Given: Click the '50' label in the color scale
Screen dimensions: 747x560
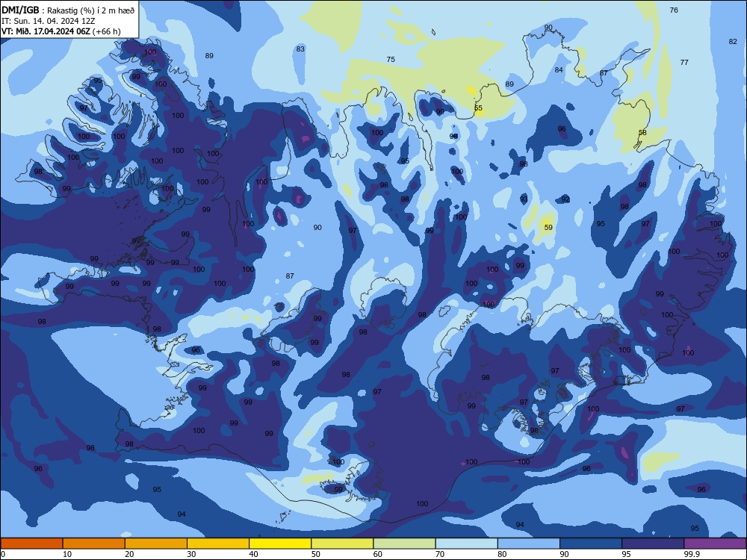Looking at the screenshot, I should point(316,554).
